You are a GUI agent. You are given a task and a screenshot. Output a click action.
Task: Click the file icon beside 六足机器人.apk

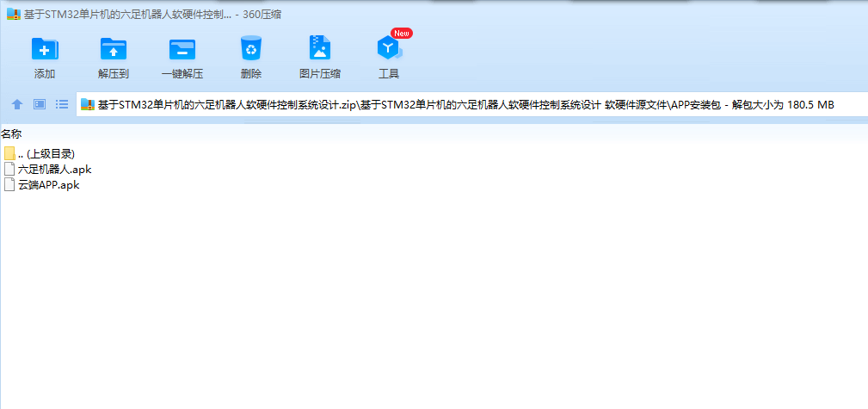click(9, 170)
